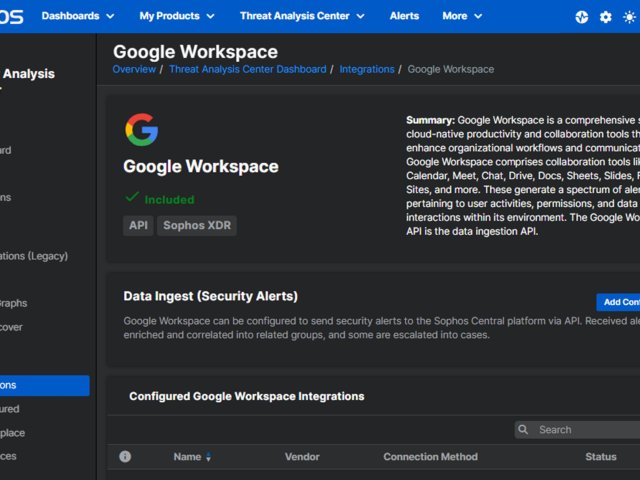Select the highlighted Integrations sidebar item
The height and width of the screenshot is (480, 640).
click(x=44, y=385)
